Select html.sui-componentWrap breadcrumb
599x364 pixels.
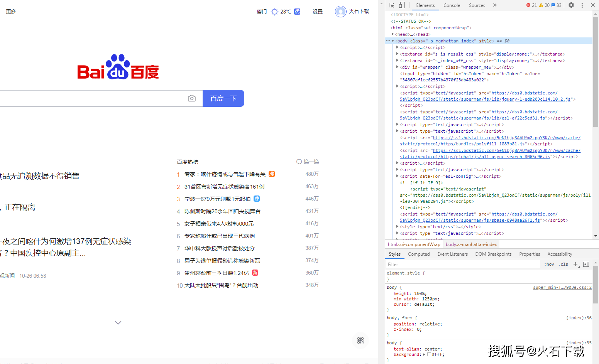414,244
